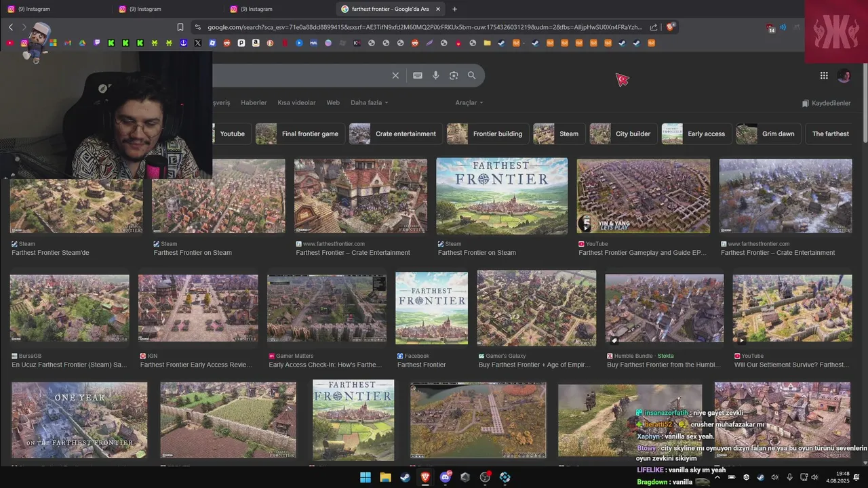Open Farthest Frontier Steam'de result link
Viewport: 868px width, 488px height.
50,253
